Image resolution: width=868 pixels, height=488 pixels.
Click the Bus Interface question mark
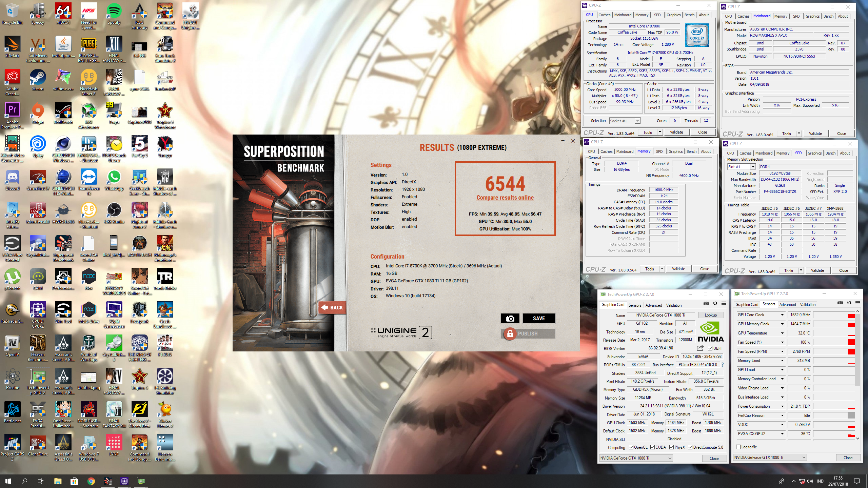723,365
